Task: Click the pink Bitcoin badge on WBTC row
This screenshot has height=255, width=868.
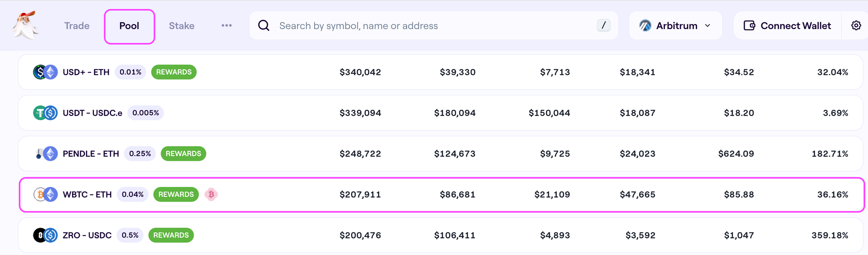Action: pyautogui.click(x=211, y=194)
